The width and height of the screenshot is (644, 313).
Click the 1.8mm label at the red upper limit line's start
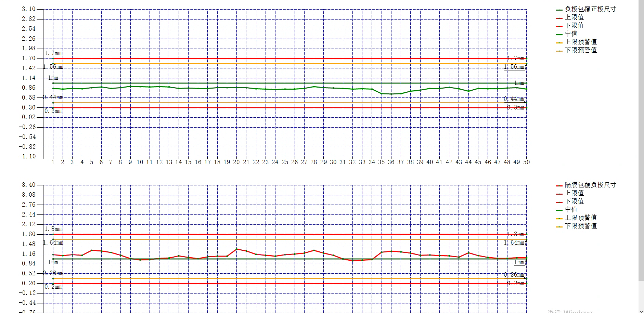[53, 229]
